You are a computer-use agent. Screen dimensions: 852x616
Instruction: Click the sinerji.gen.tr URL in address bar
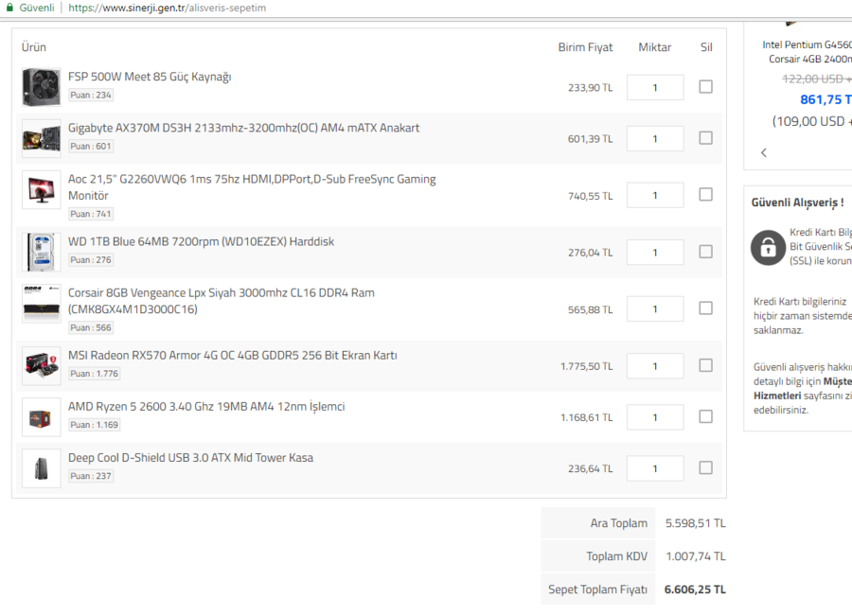[x=167, y=8]
